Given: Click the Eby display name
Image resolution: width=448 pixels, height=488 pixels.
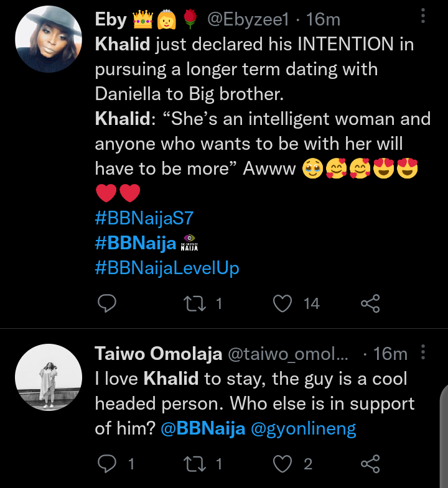Looking at the screenshot, I should point(111,20).
